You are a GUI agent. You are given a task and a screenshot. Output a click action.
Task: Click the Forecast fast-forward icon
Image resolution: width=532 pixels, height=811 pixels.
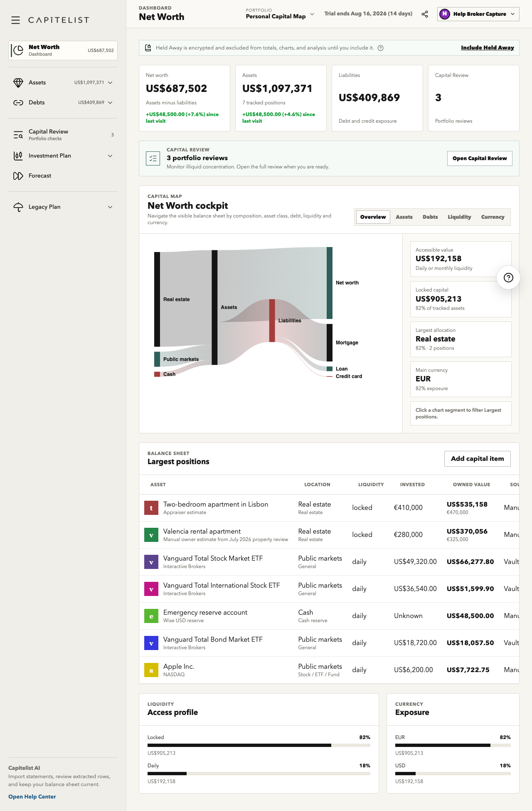click(18, 176)
